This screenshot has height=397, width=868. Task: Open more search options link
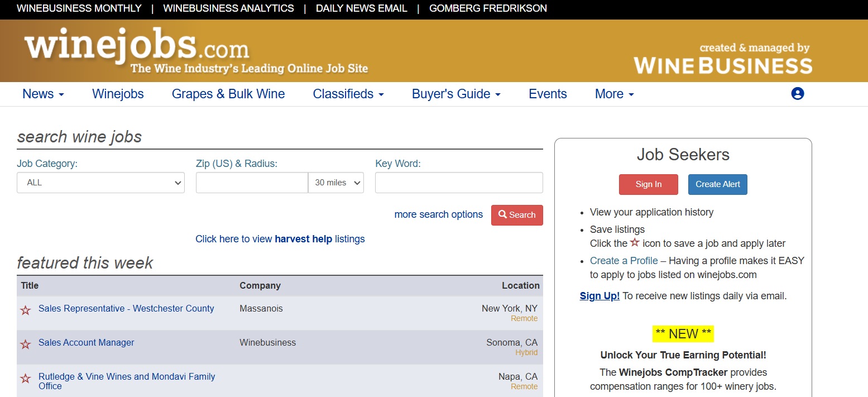pos(438,214)
